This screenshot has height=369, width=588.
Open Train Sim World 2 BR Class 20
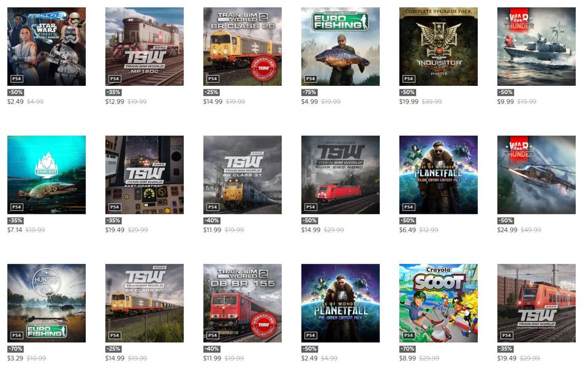click(x=243, y=47)
